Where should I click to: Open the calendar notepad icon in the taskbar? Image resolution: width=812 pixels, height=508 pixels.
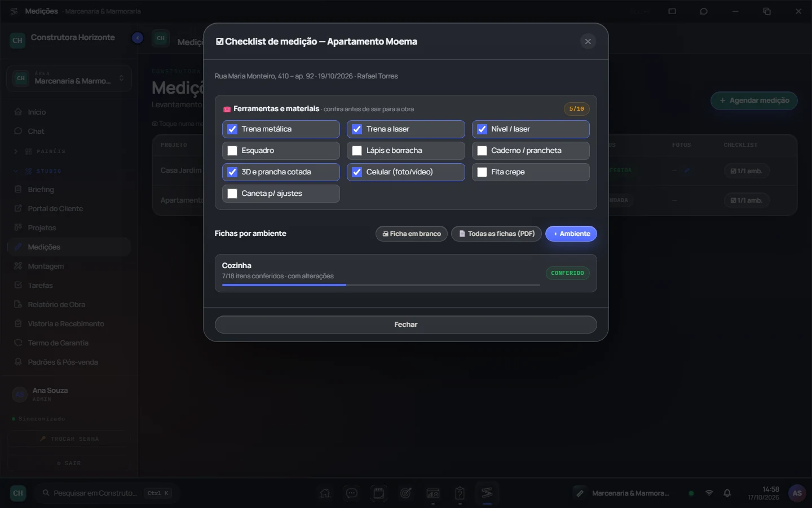coord(379,493)
